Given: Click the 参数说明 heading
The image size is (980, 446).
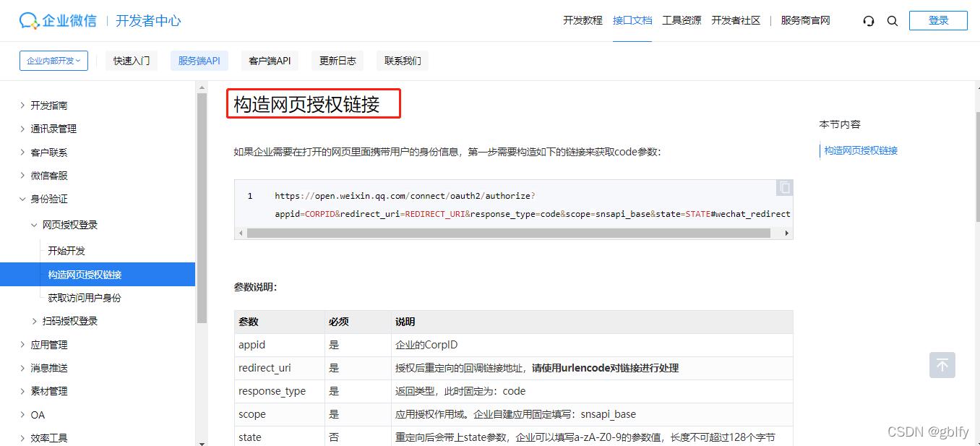Looking at the screenshot, I should 255,287.
